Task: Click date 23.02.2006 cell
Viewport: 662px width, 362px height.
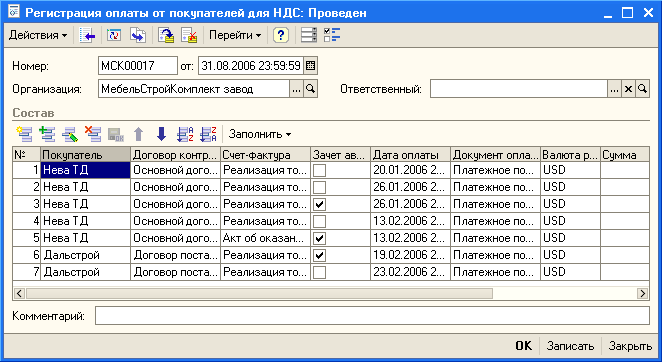Action: coord(410,272)
